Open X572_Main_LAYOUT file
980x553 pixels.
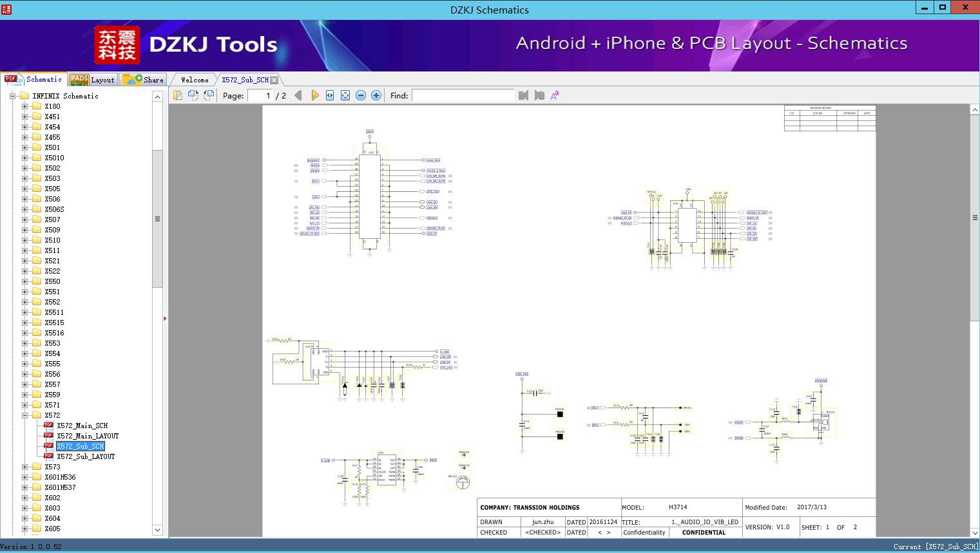click(x=88, y=436)
